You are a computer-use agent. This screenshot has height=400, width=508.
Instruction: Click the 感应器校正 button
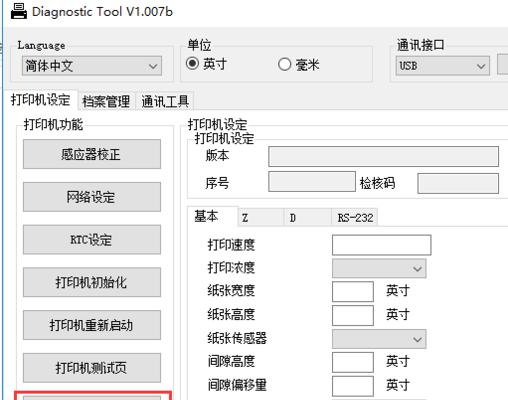pos(92,154)
